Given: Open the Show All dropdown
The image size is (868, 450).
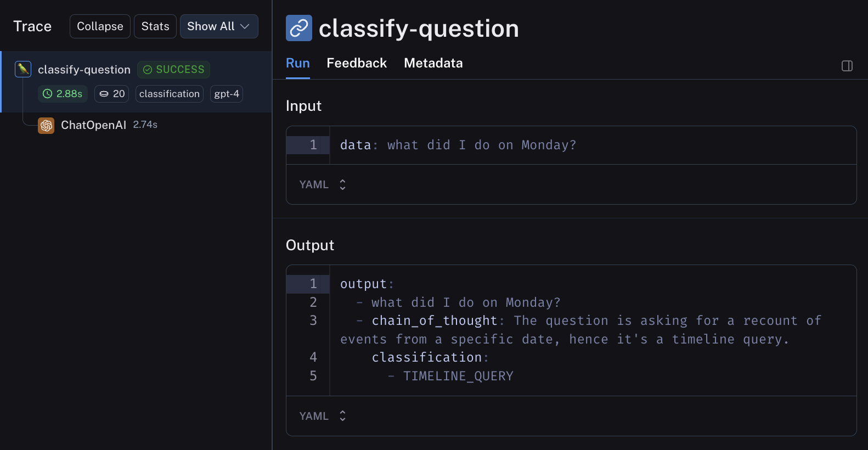Looking at the screenshot, I should click(x=218, y=26).
